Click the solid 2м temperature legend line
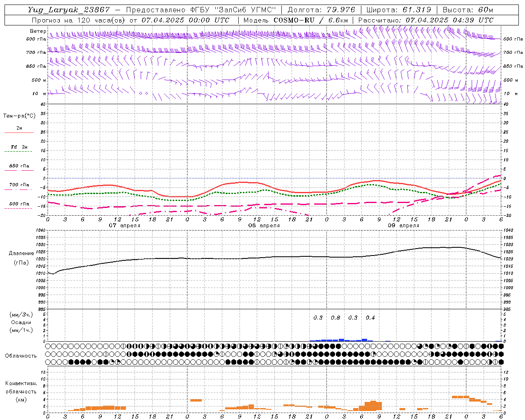525x420 pixels. point(19,132)
